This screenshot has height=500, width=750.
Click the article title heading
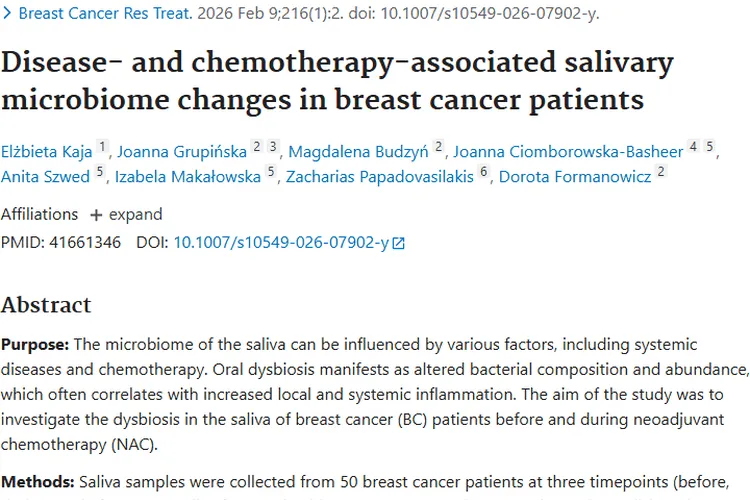coord(336,82)
